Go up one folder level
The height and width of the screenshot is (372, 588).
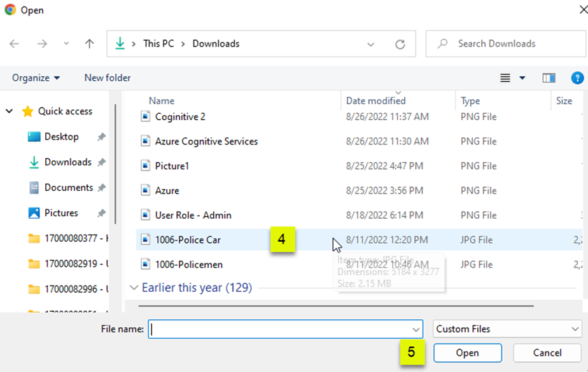point(90,44)
